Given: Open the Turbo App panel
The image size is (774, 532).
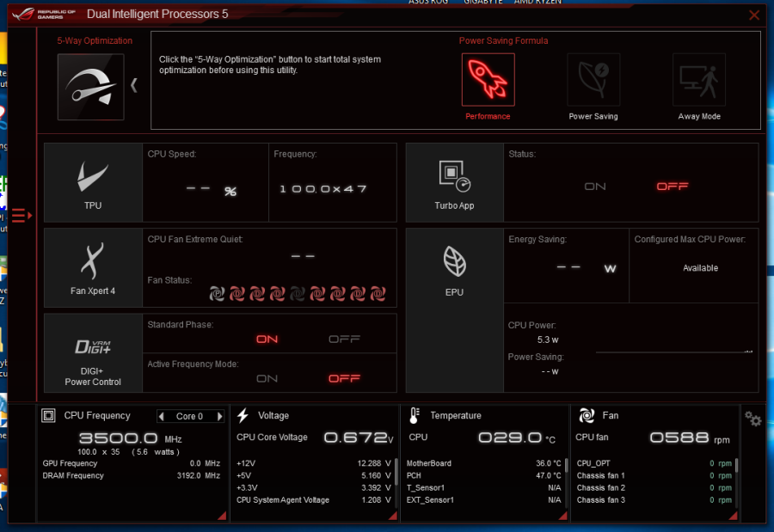Looking at the screenshot, I should point(454,182).
